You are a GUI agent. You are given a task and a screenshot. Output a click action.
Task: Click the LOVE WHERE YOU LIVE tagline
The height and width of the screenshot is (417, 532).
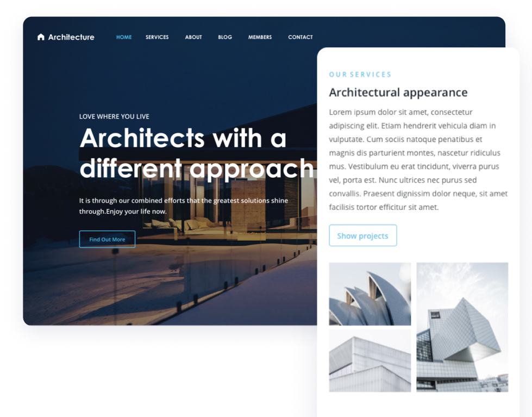click(114, 116)
